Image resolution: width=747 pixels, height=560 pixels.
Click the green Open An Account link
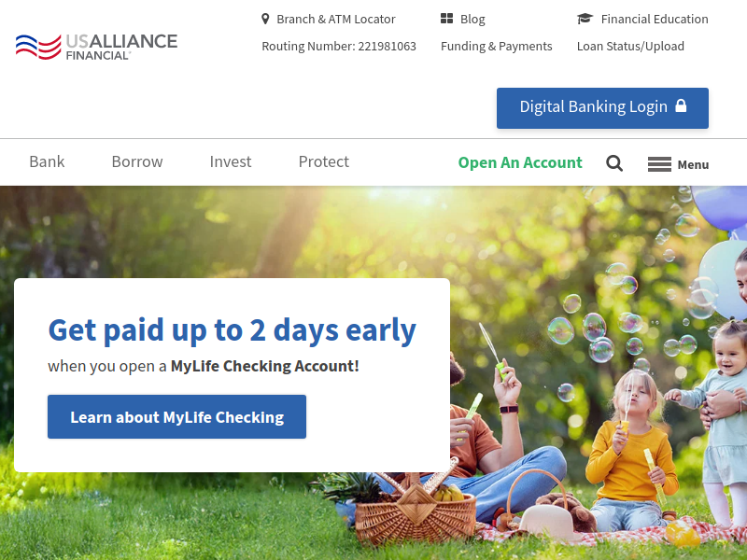click(520, 162)
